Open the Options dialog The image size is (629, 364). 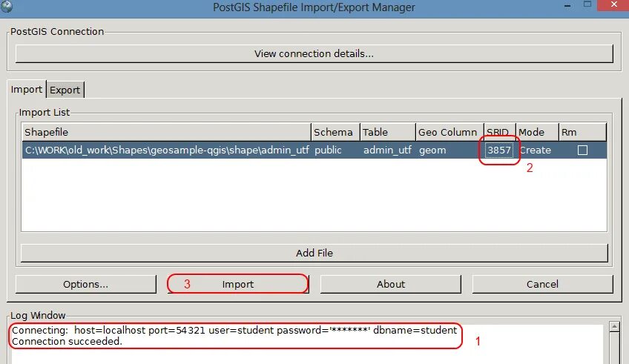(85, 284)
